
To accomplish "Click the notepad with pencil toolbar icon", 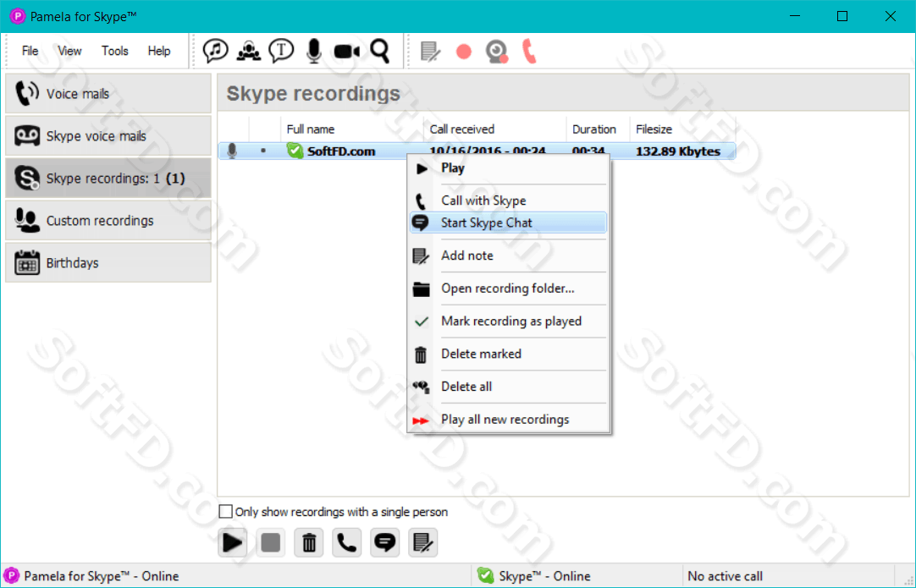I will pos(431,52).
